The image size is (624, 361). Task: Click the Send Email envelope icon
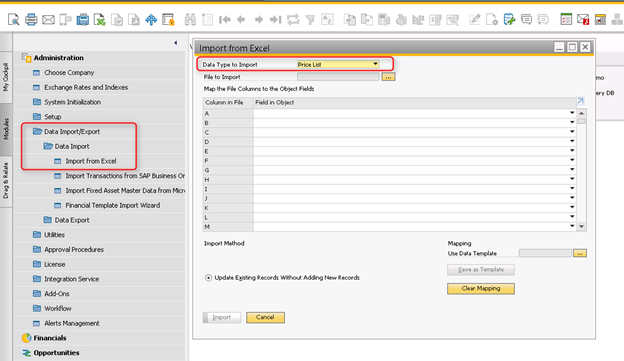(x=48, y=19)
